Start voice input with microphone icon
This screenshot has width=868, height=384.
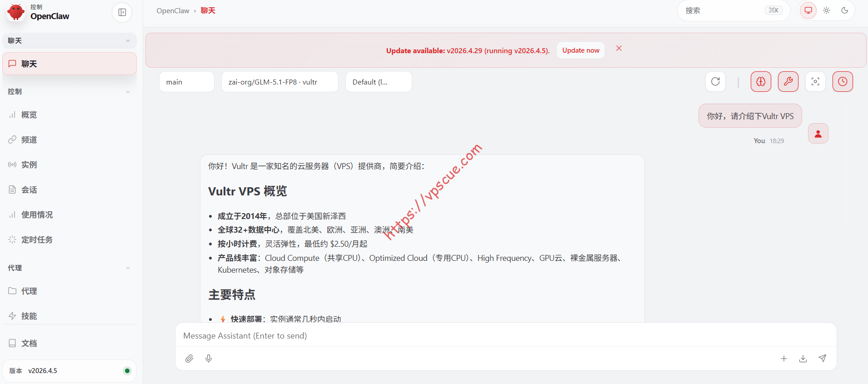209,359
